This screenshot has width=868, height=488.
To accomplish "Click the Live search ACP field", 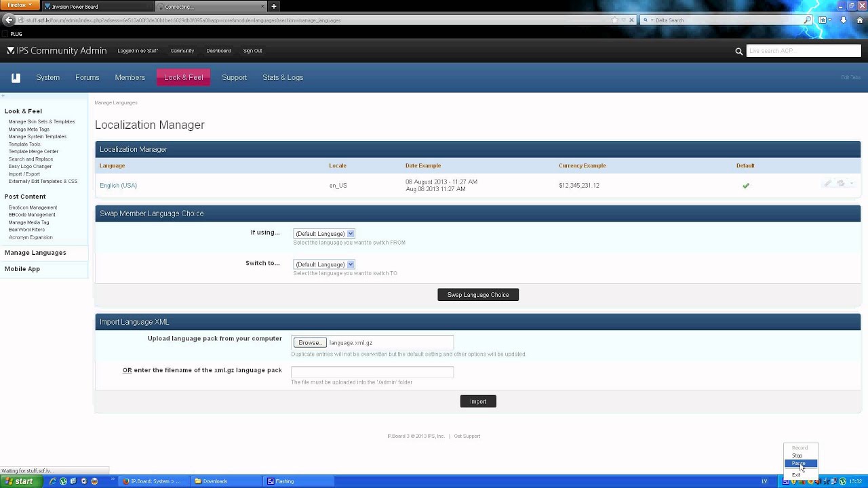I will tap(804, 51).
